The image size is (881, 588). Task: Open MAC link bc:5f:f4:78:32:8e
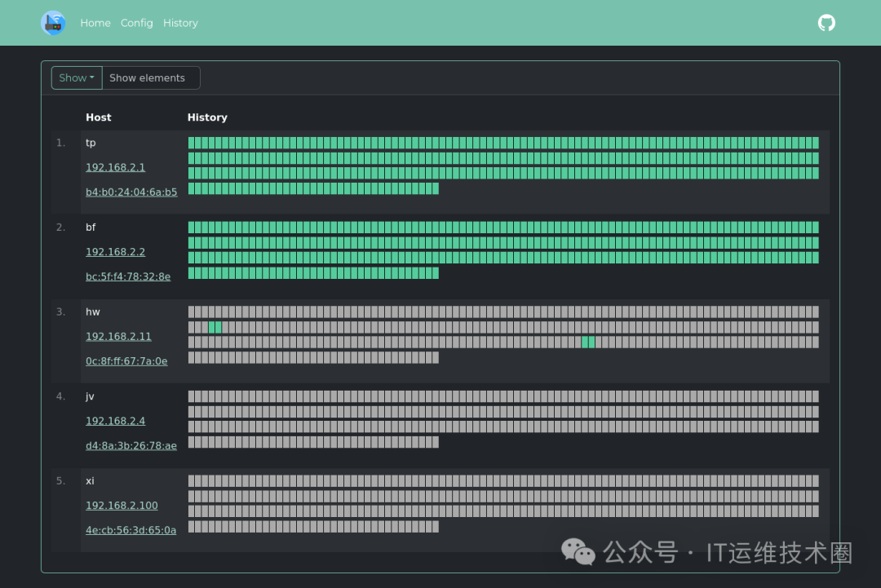click(128, 276)
